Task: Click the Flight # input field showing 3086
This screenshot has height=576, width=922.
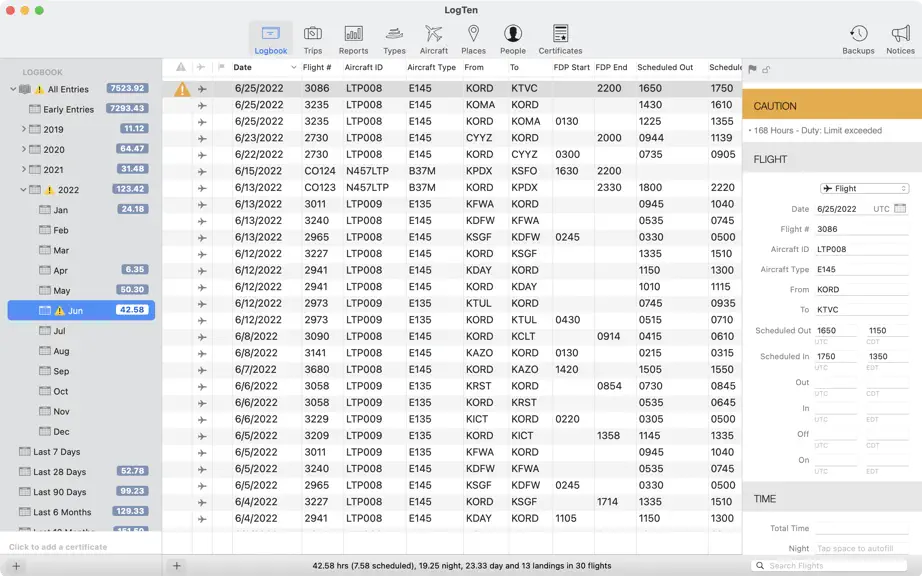Action: click(861, 229)
